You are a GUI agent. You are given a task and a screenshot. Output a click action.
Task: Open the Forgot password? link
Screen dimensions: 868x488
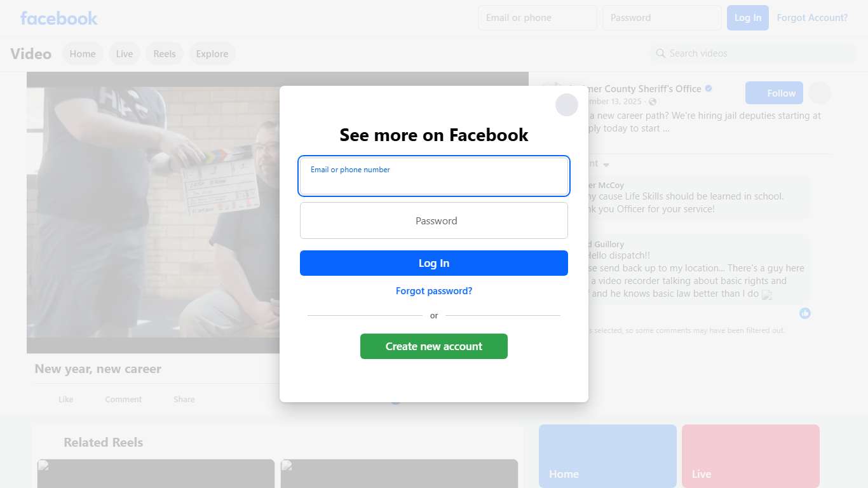[434, 291]
